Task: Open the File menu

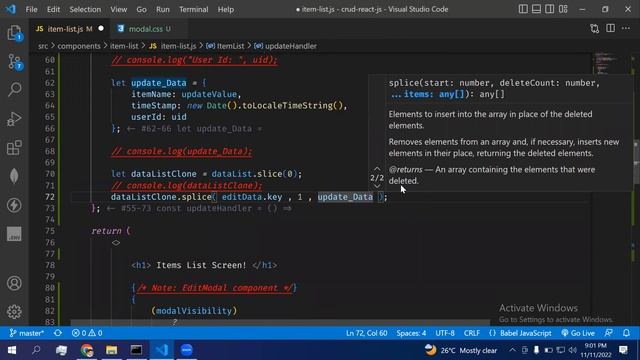Action: (x=31, y=9)
